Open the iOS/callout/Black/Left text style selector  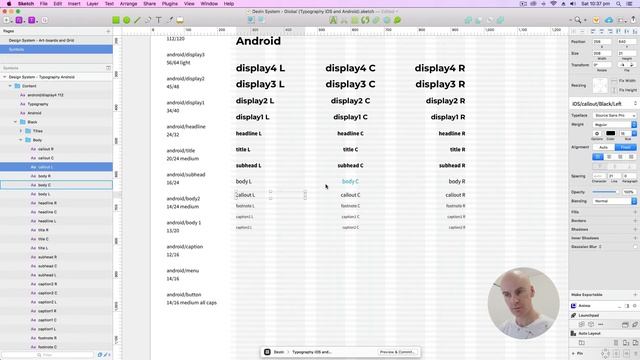coord(604,104)
